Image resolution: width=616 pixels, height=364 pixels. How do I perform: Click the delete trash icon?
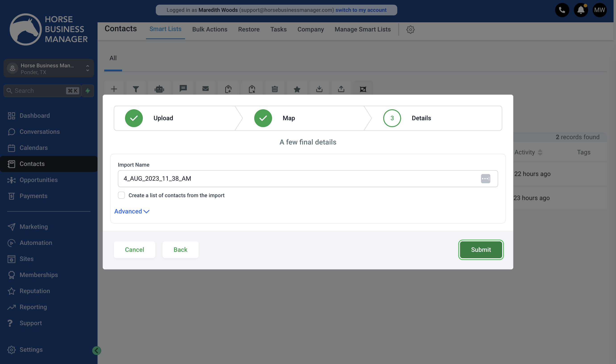pos(275,89)
